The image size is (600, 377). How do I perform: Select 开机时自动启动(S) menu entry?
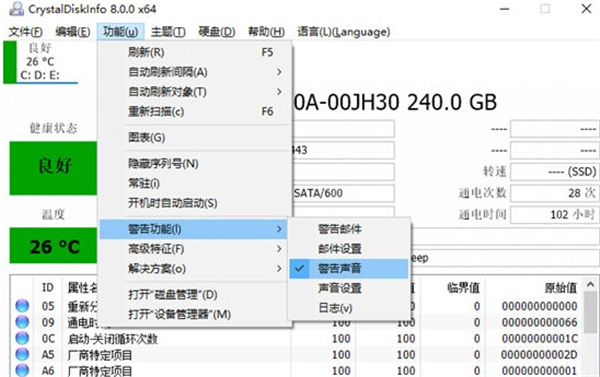tap(194, 203)
